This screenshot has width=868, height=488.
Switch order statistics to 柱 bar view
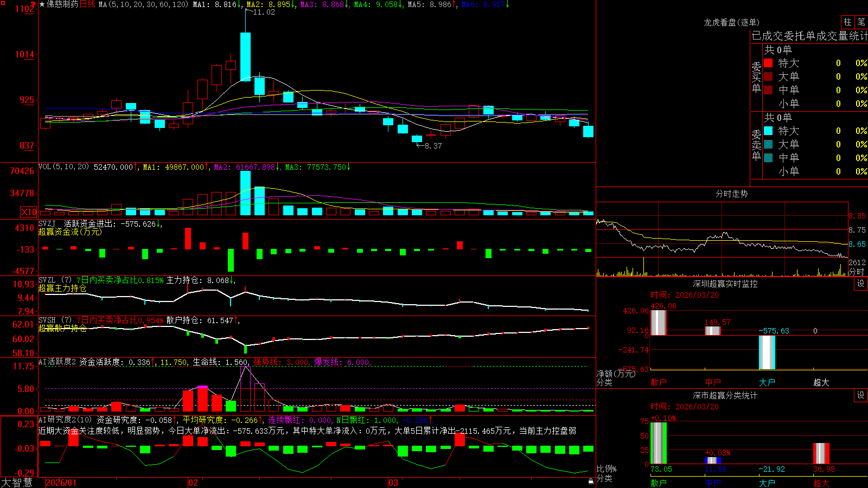(847, 22)
